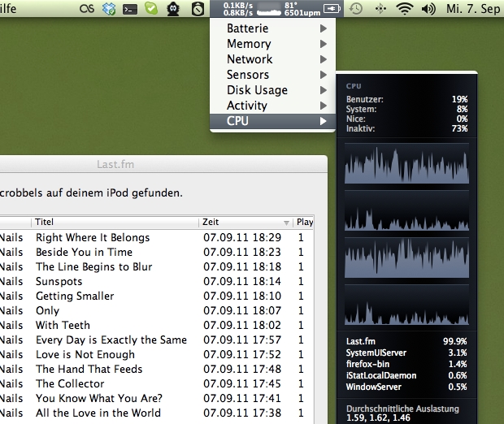
Task: Sort by the Zeit column header
Action: (x=245, y=222)
